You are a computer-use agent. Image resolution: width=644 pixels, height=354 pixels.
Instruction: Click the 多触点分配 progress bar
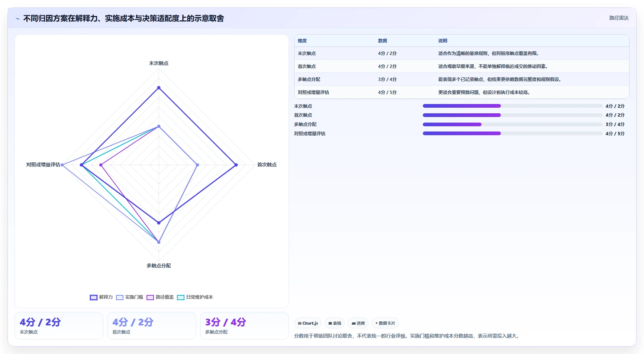click(512, 124)
